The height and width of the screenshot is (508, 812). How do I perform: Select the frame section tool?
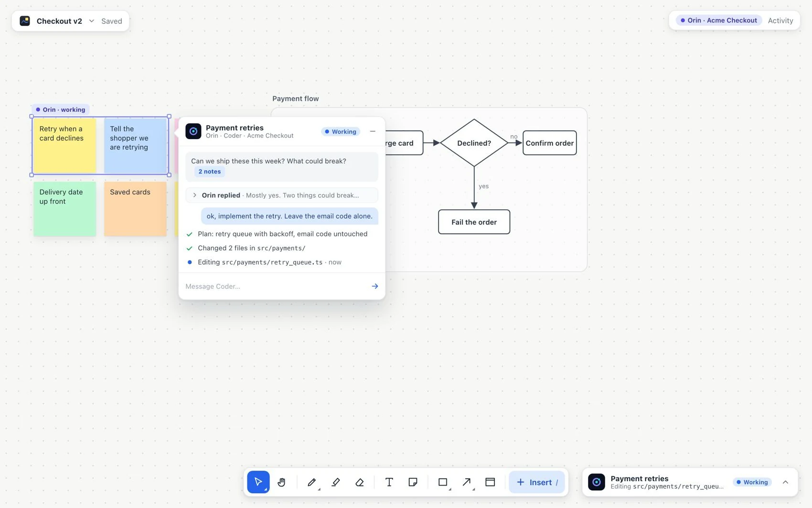[490, 482]
